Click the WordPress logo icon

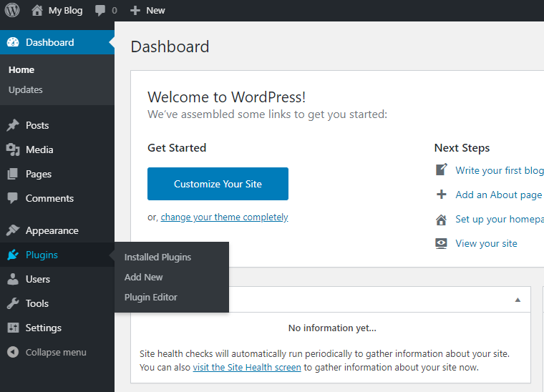(x=12, y=10)
